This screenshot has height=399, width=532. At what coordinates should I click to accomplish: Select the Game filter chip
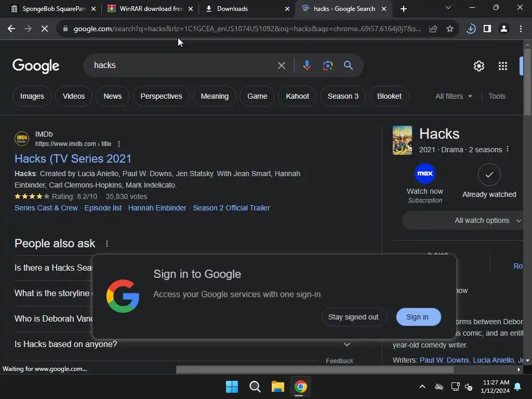257,96
